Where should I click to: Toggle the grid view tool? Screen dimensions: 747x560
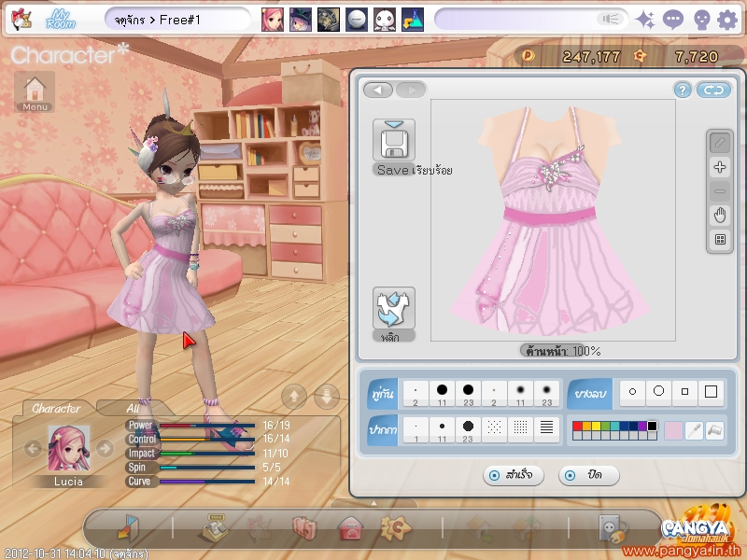pos(720,240)
